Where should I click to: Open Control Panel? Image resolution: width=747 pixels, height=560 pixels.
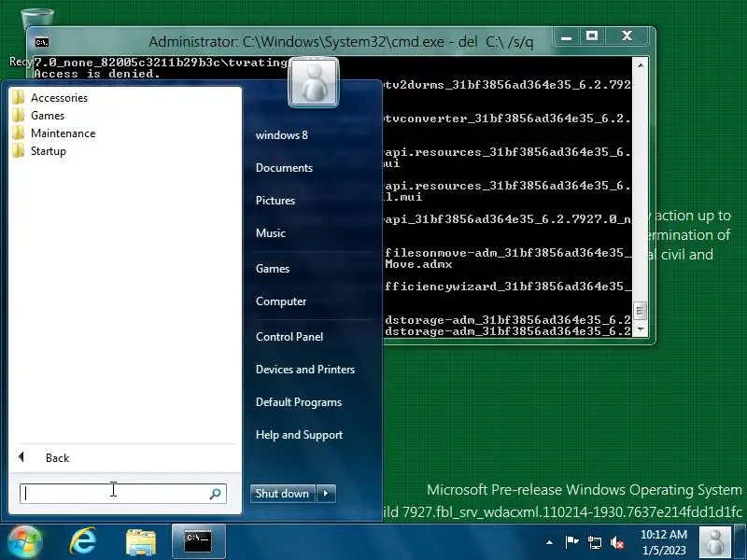(289, 337)
